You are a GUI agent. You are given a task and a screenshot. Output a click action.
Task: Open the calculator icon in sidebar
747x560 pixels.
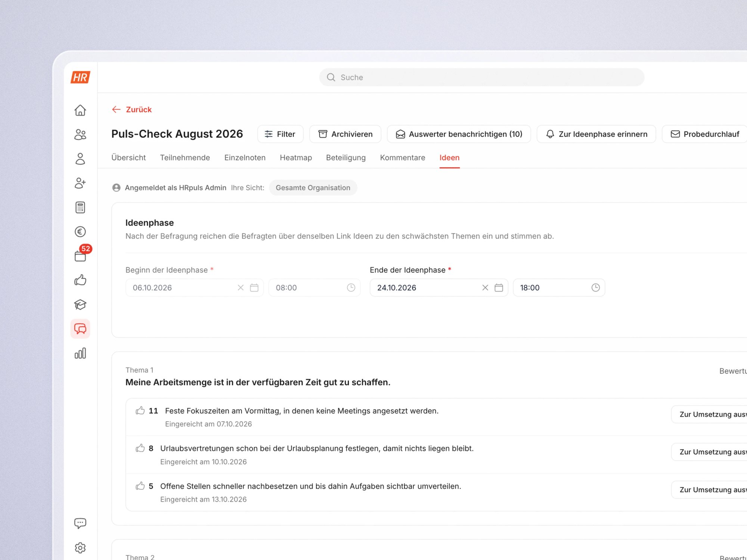coord(80,207)
